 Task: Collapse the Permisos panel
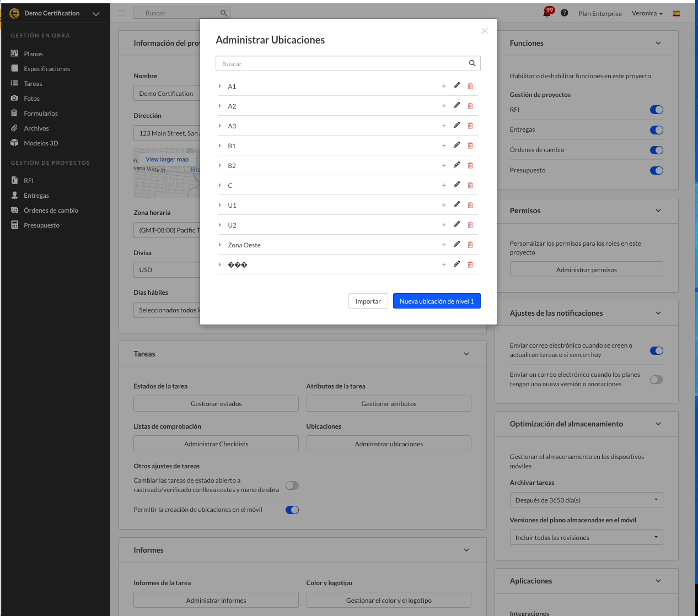coord(658,210)
